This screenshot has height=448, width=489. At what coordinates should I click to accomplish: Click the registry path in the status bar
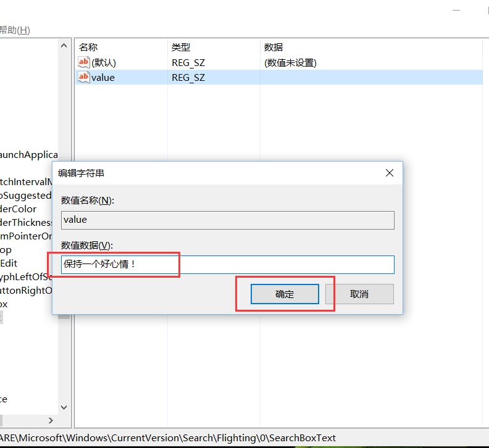coord(168,438)
